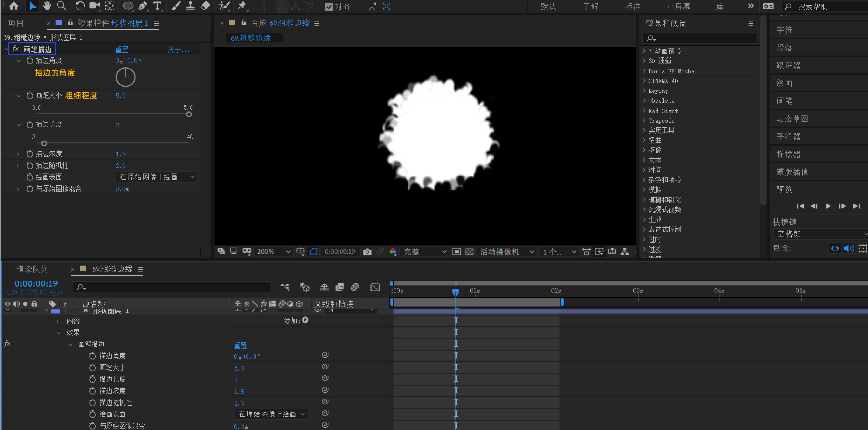Open timeline Graph Editor icon

(375, 287)
